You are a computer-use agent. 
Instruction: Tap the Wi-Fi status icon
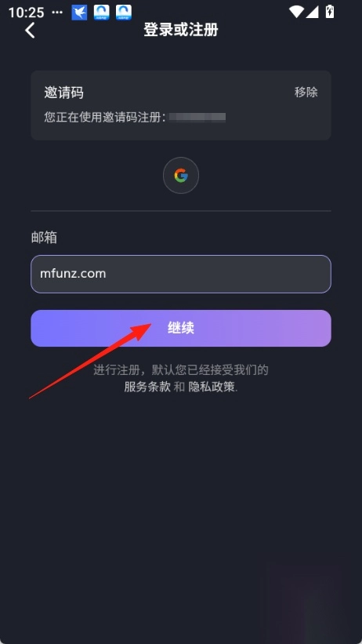296,11
